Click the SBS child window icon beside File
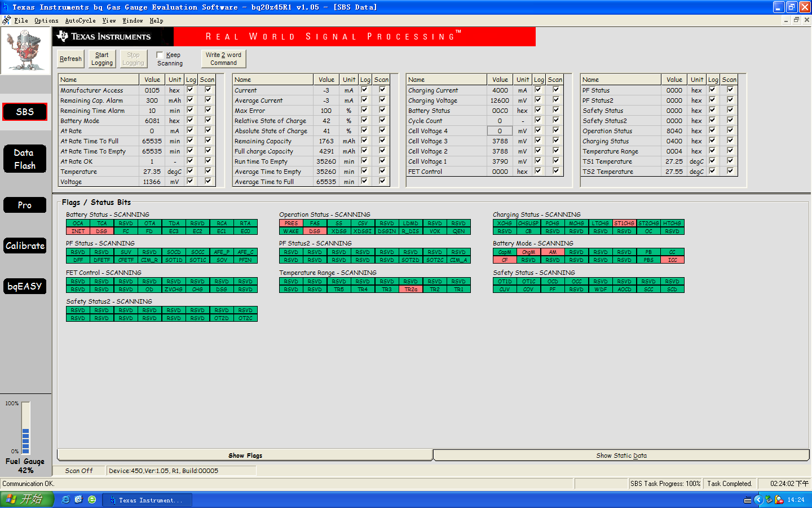The width and height of the screenshot is (812, 508). [6, 20]
